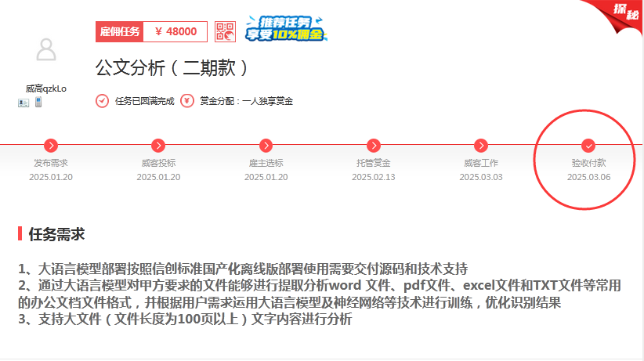Click the date 2025.03.06 under 验收付款
Image resolution: width=644 pixels, height=361 pixels.
pos(588,177)
